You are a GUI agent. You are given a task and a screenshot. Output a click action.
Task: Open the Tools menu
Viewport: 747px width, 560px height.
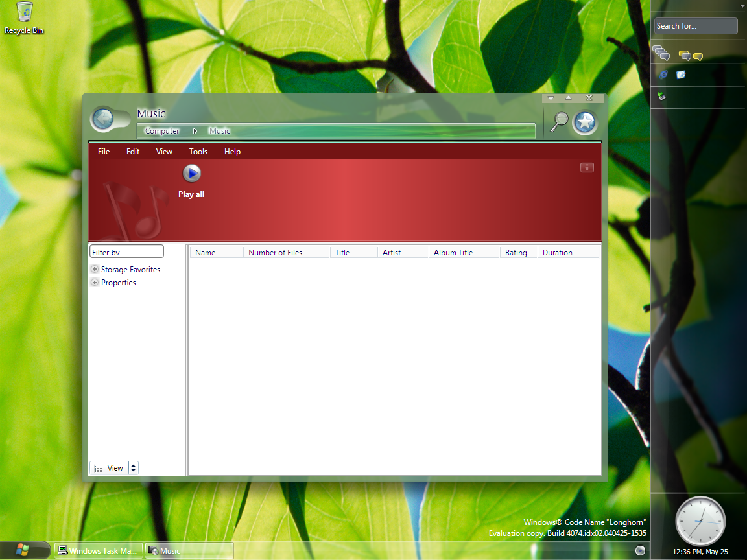[x=198, y=152]
